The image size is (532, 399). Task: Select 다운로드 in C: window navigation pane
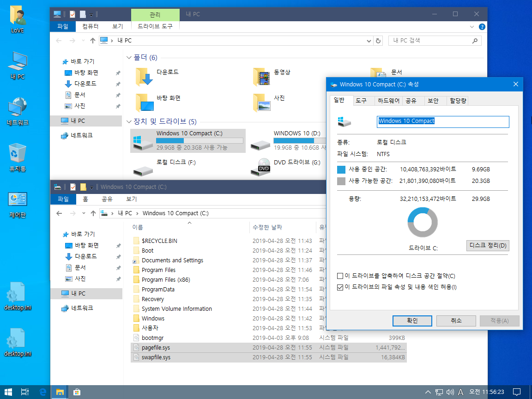(x=85, y=256)
